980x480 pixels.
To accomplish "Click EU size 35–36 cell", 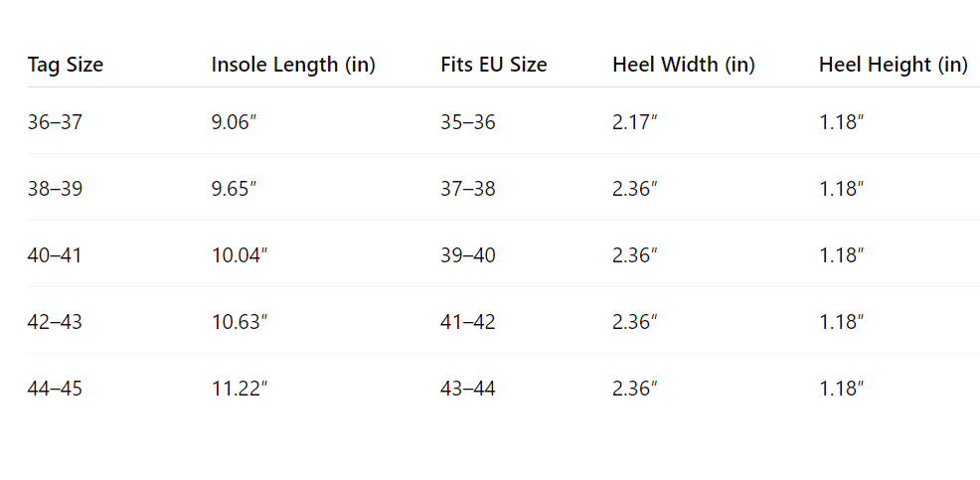I will coord(468,122).
